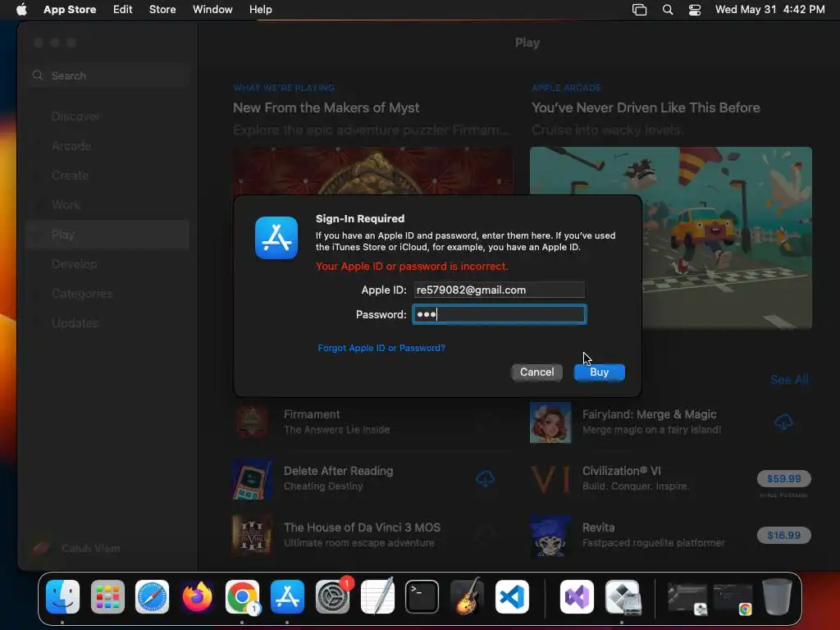
Task: Open Spotlight search in menu bar
Action: (x=668, y=10)
